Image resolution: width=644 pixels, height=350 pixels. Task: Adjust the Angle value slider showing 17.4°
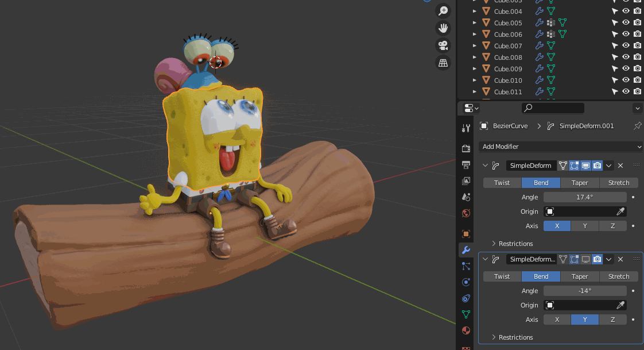pos(585,197)
